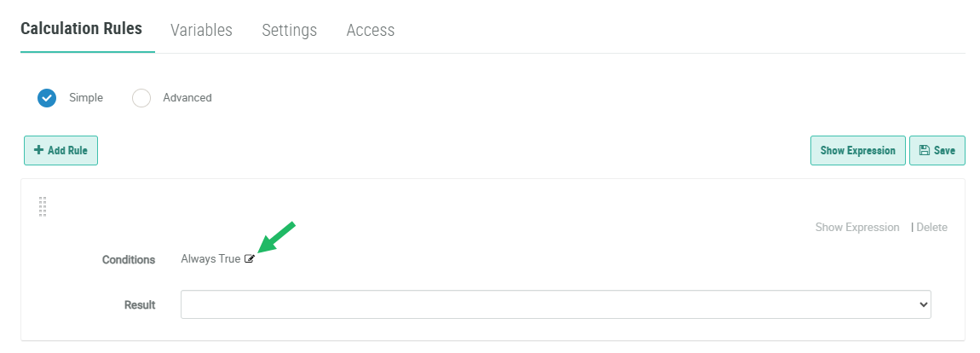
Task: Click the plus icon on Add Rule
Action: [x=38, y=150]
